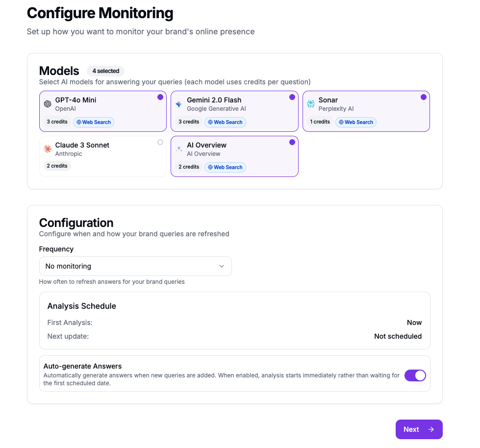The width and height of the screenshot is (480, 448).
Task: Click Web Search globe on Sonar card
Action: [x=341, y=122]
